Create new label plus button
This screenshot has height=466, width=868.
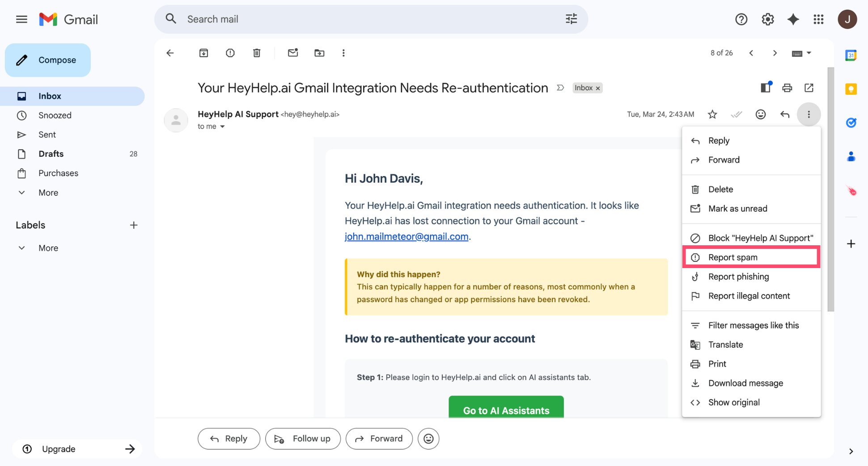(x=133, y=225)
